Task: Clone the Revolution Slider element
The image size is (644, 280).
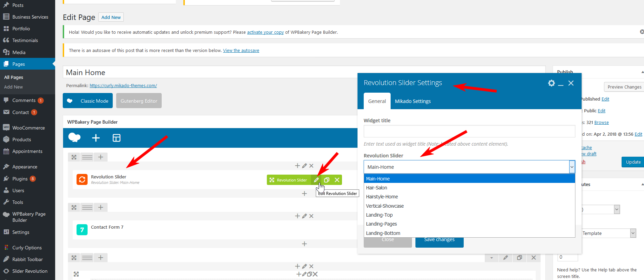Action: (x=326, y=180)
